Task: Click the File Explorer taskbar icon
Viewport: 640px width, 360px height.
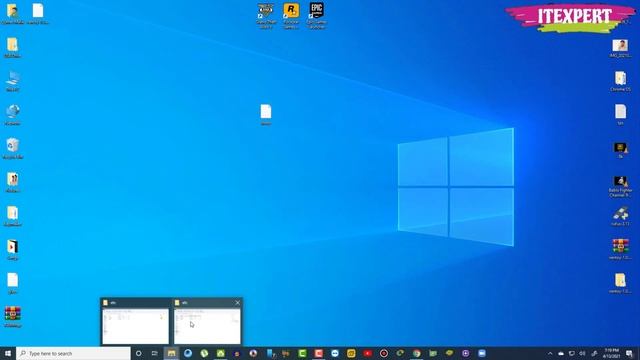Action: 171,353
